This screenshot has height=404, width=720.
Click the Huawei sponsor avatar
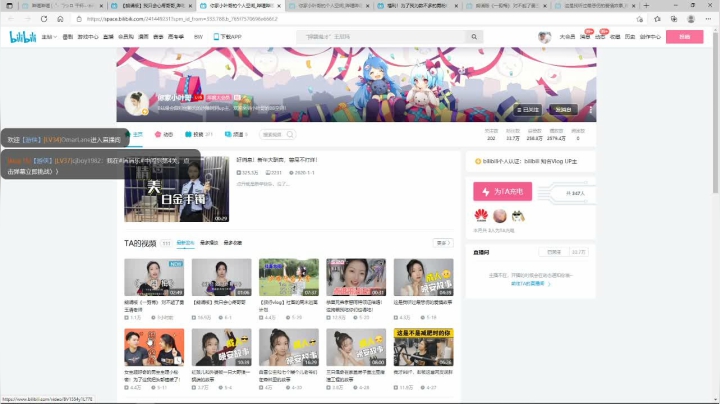(x=481, y=215)
